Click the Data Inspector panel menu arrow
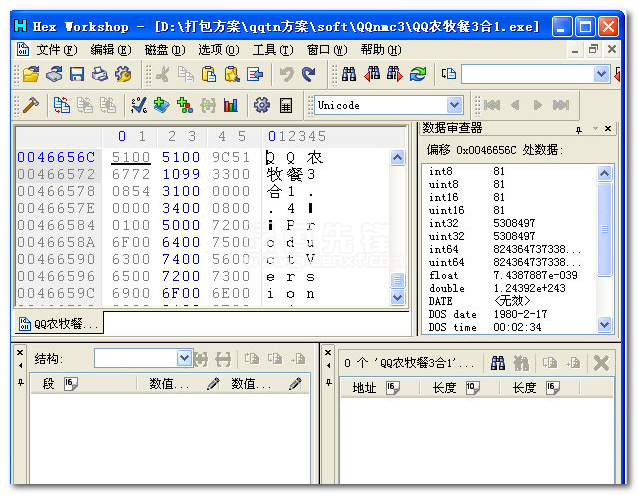The height and width of the screenshot is (495, 638). 596,129
